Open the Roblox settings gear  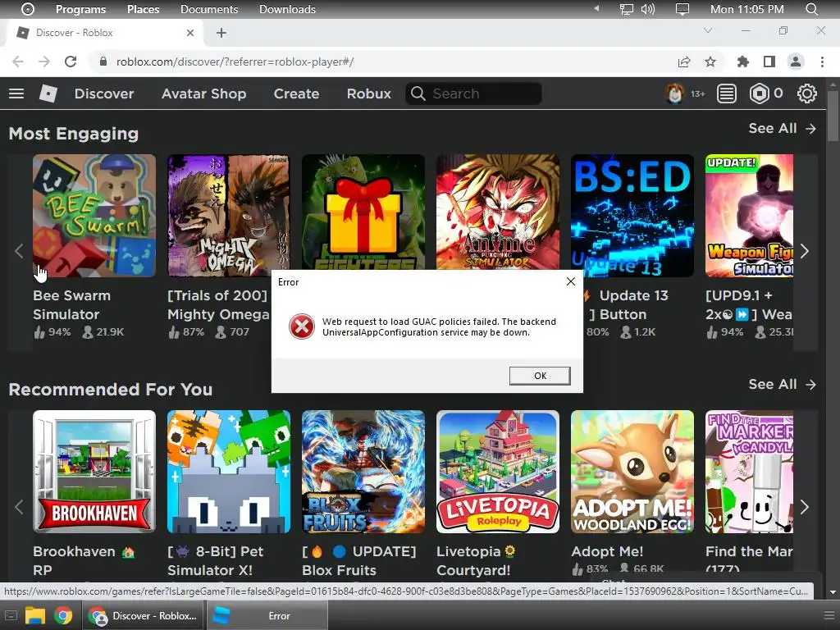pos(807,94)
